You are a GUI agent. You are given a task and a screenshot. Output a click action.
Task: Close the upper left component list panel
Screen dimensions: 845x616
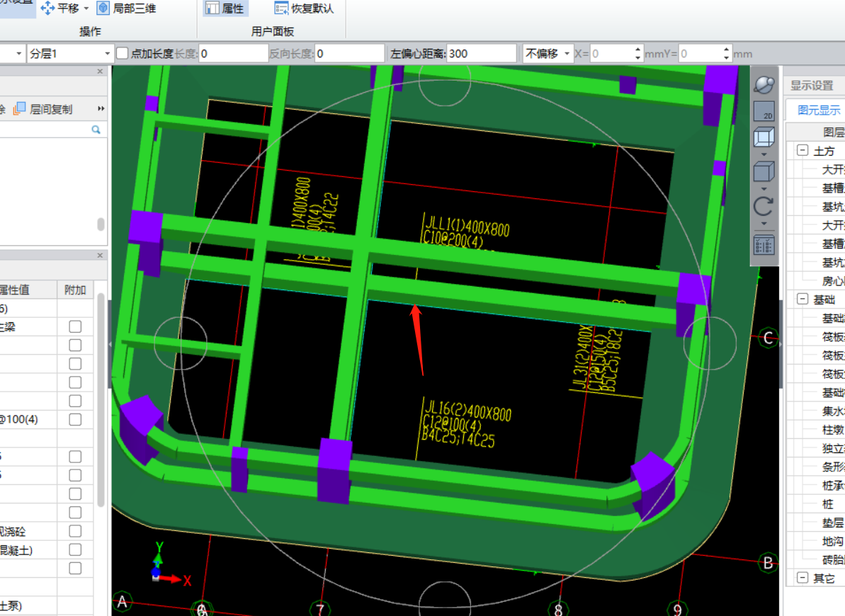pyautogui.click(x=100, y=71)
